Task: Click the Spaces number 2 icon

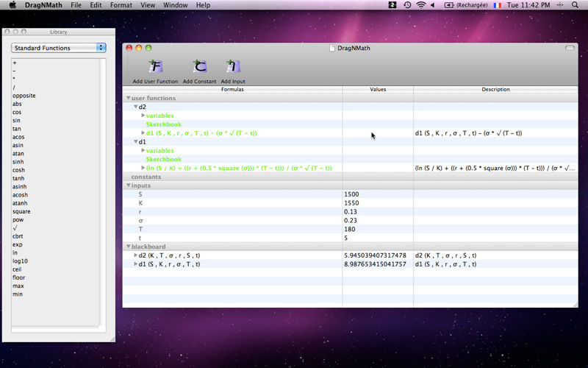Action: [x=392, y=5]
